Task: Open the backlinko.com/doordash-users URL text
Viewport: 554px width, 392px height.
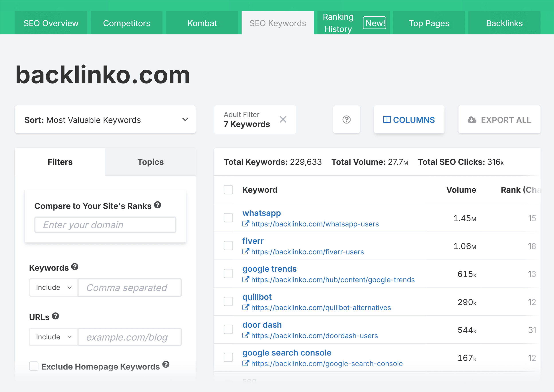Action: (315, 336)
